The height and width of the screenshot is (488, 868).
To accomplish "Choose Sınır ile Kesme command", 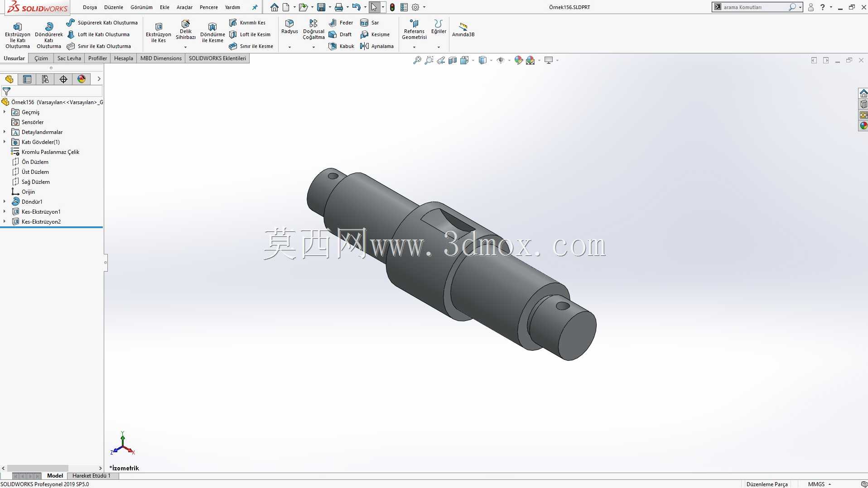I will click(x=251, y=46).
